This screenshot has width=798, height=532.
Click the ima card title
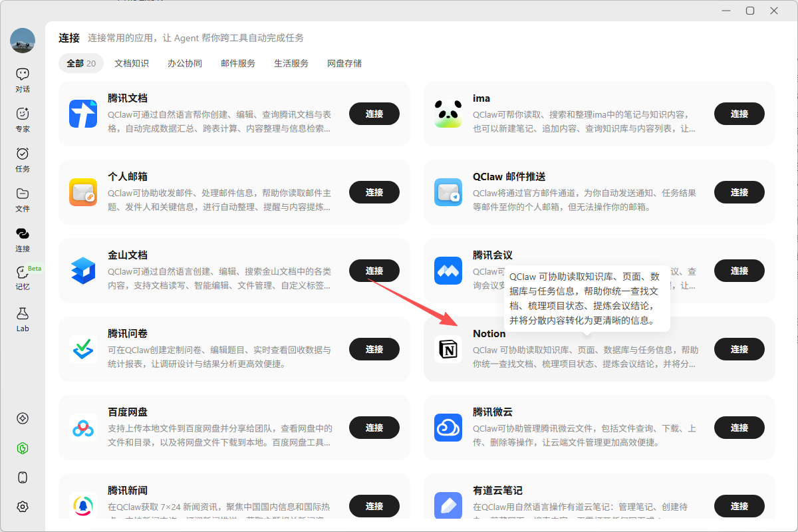pyautogui.click(x=481, y=98)
